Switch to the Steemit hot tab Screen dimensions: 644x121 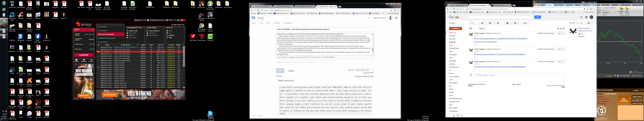(268, 23)
